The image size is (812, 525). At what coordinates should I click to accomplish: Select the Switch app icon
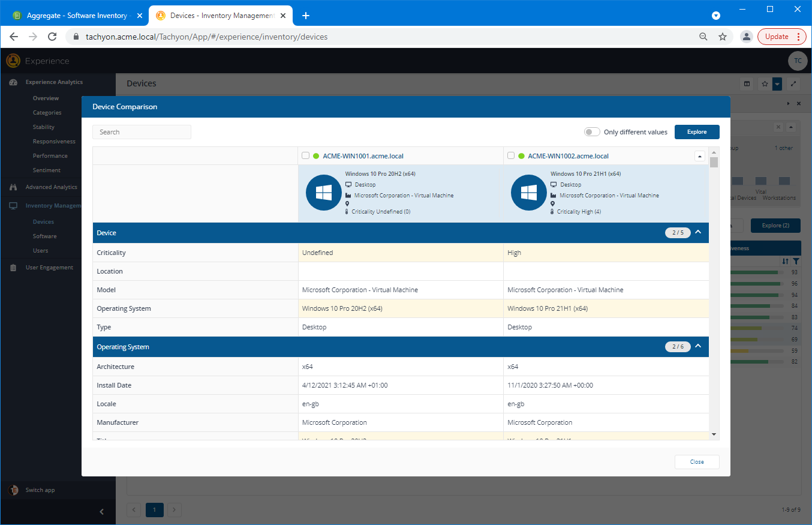13,490
